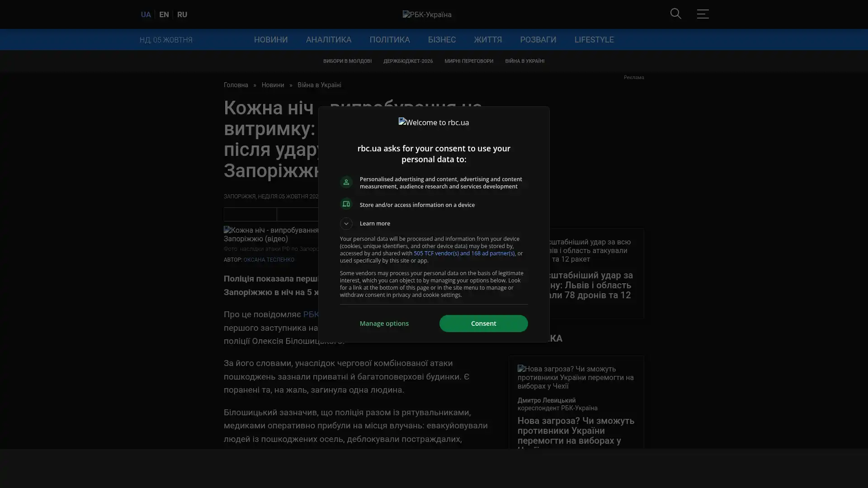Click the personalised advertising person icon
Image resolution: width=868 pixels, height=488 pixels.
346,182
